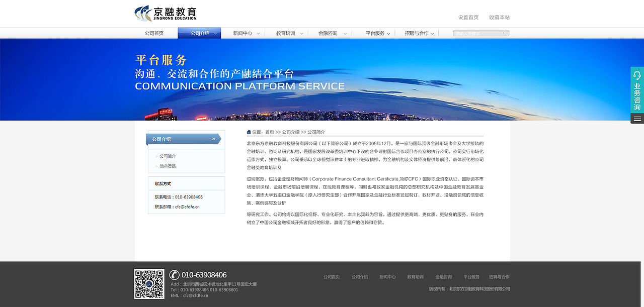Click footer link 公司首页
Image resolution: width=644 pixels, height=307 pixels.
pyautogui.click(x=332, y=277)
